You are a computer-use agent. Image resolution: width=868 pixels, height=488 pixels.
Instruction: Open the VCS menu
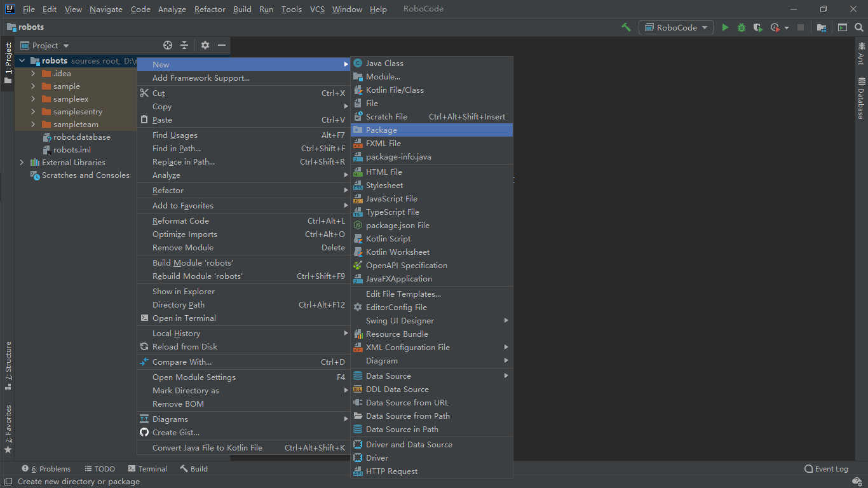point(317,10)
